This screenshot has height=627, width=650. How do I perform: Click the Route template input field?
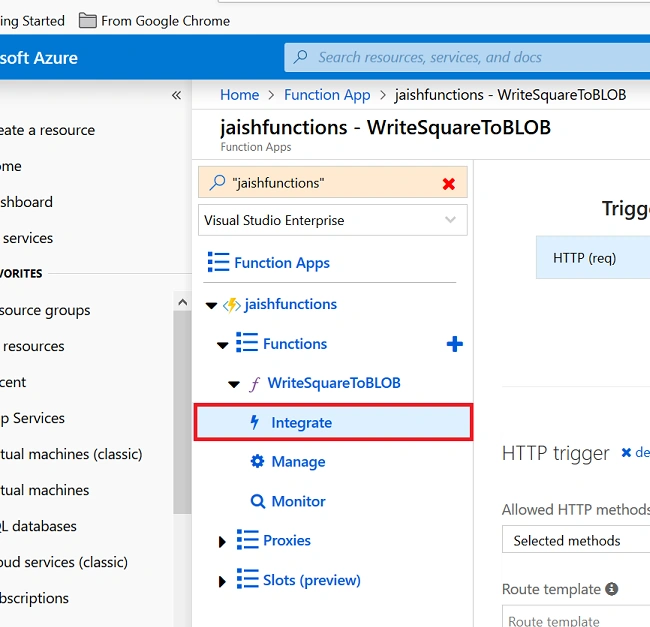tap(576, 616)
